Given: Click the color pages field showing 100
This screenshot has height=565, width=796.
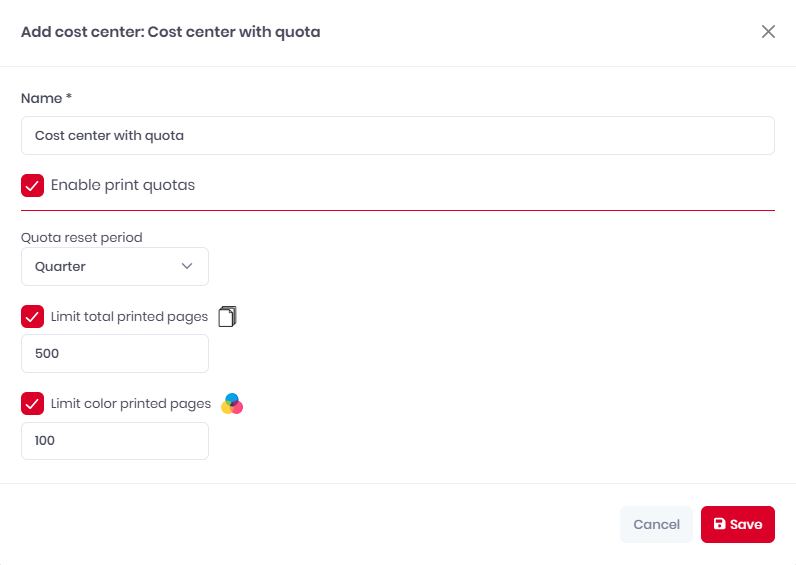Looking at the screenshot, I should point(115,441).
